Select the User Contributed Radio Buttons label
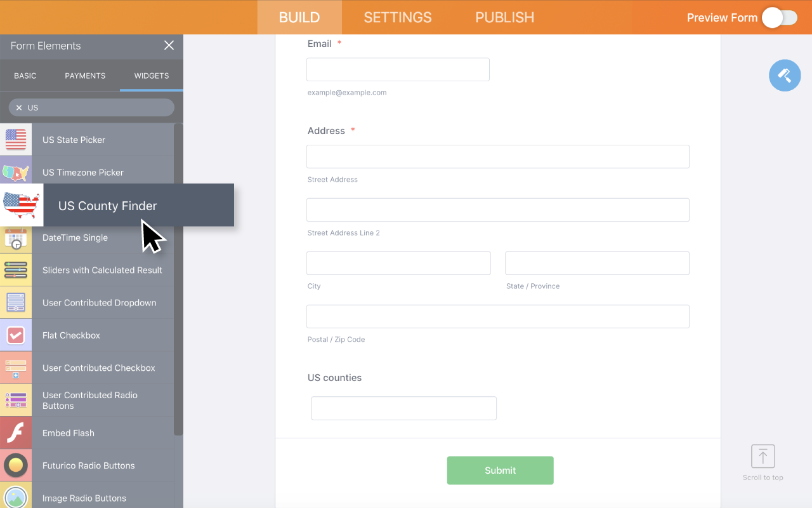The height and width of the screenshot is (508, 812). tap(90, 400)
